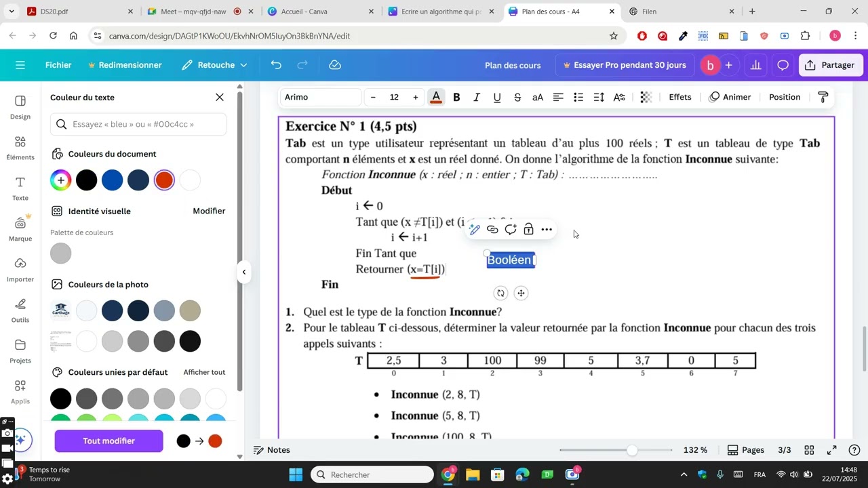Screen dimensions: 868x488
Task: Open the Projets sidebar panel
Action: (x=20, y=351)
